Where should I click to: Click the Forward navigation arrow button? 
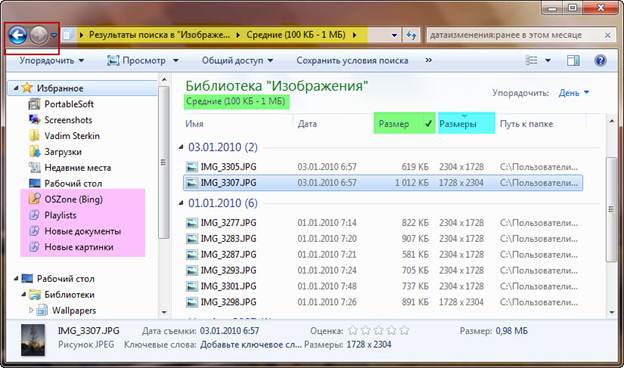[x=39, y=36]
